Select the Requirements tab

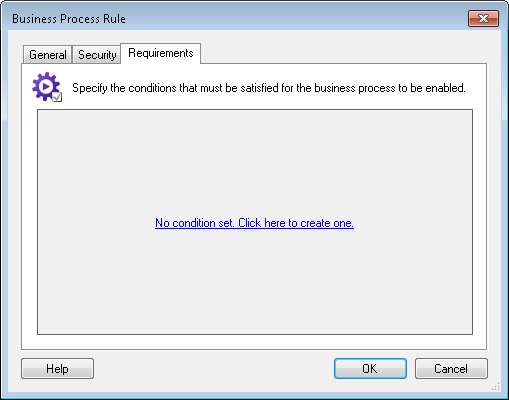pyautogui.click(x=161, y=53)
